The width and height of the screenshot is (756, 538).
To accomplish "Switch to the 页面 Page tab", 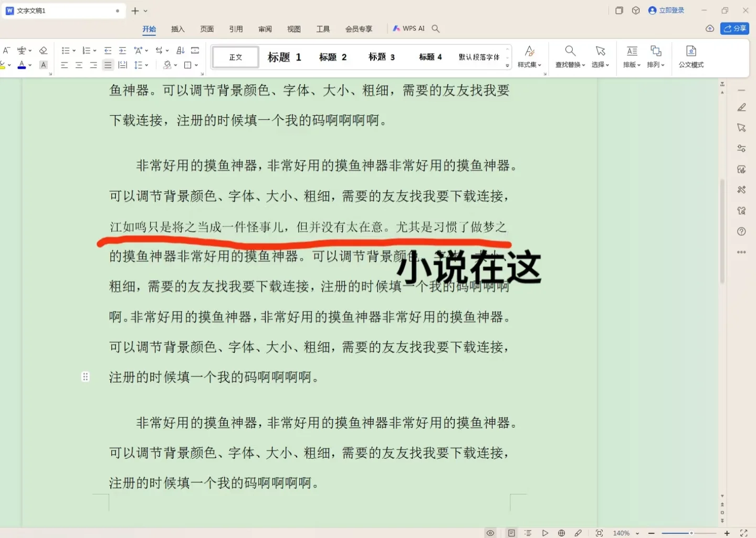I will (207, 29).
